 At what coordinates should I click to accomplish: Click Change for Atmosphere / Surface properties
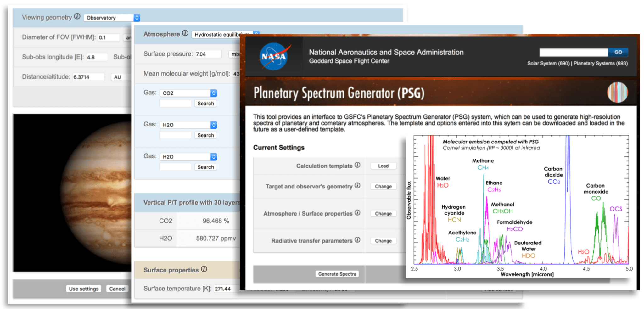383,213
